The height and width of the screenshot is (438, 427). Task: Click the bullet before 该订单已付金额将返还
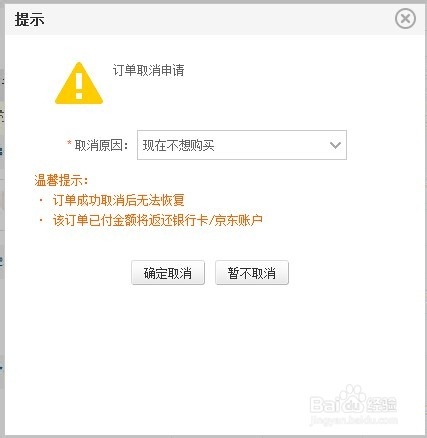41,220
